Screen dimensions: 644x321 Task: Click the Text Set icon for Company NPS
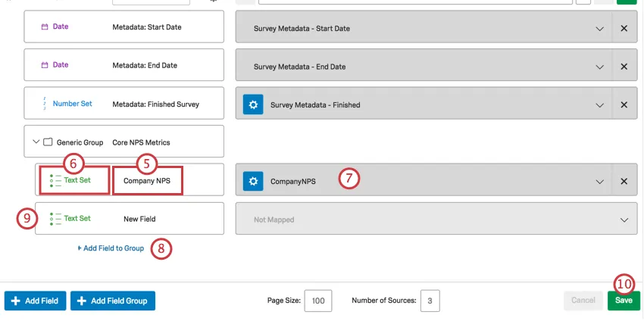[x=55, y=181]
